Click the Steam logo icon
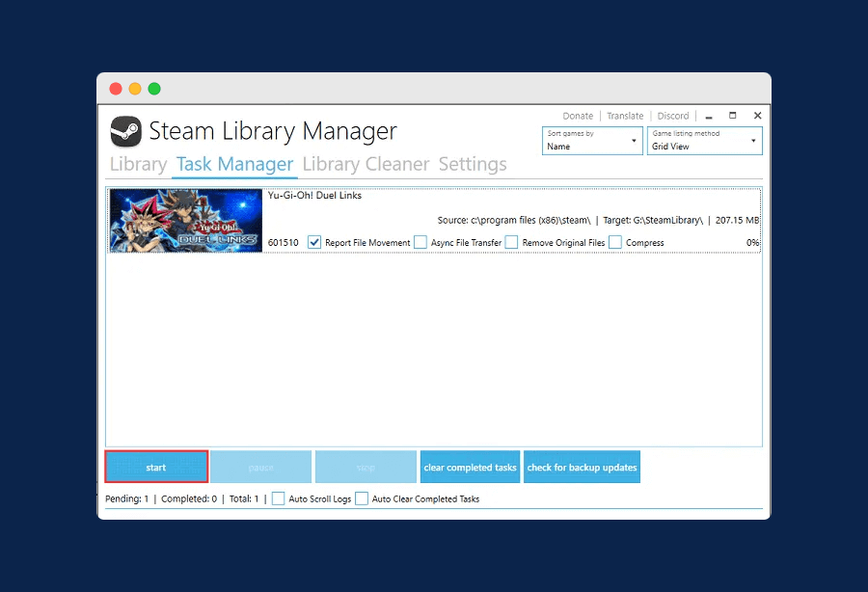This screenshot has width=868, height=592. (x=126, y=131)
